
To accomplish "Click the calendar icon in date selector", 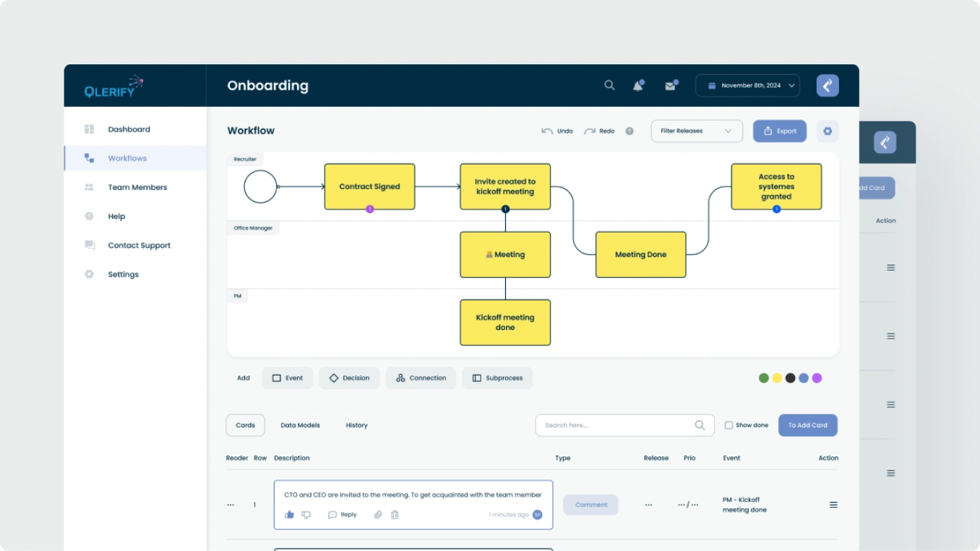I will pyautogui.click(x=712, y=85).
